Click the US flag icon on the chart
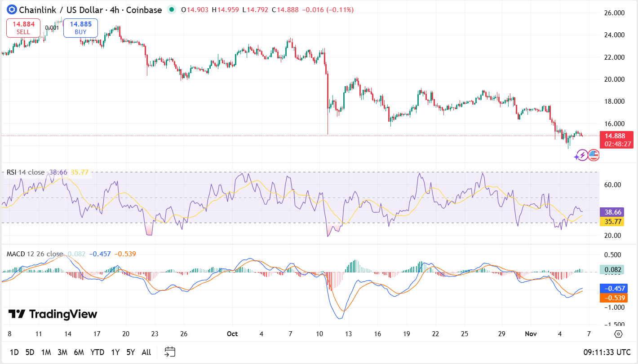 [x=593, y=156]
